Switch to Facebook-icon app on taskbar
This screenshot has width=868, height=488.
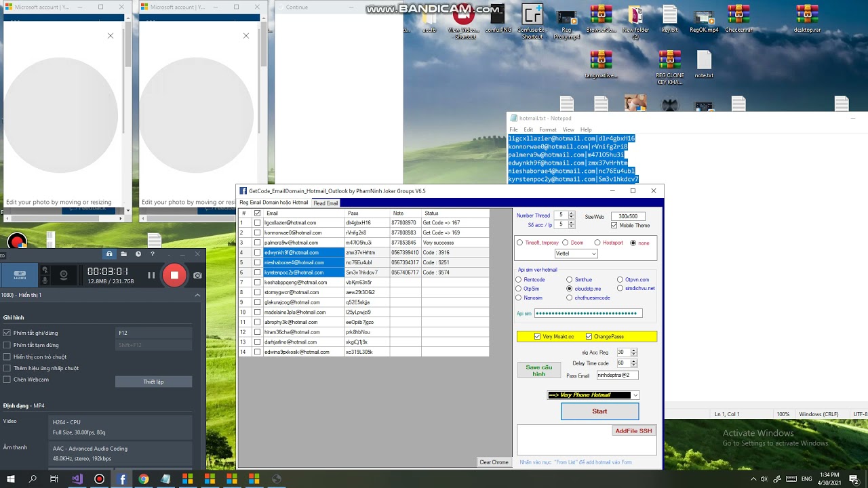122,479
